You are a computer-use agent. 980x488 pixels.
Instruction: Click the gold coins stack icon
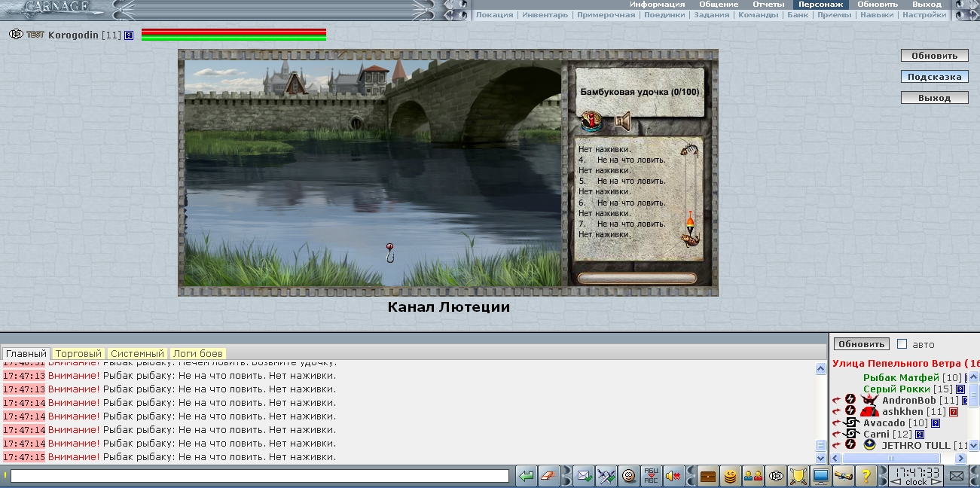click(x=730, y=476)
